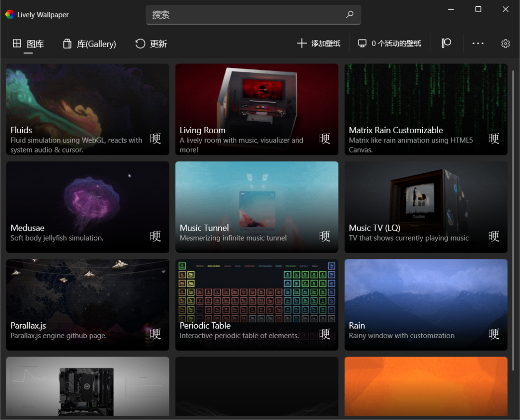520x420 pixels.
Task: Select the Periodic Table wallpaper
Action: coord(257,305)
